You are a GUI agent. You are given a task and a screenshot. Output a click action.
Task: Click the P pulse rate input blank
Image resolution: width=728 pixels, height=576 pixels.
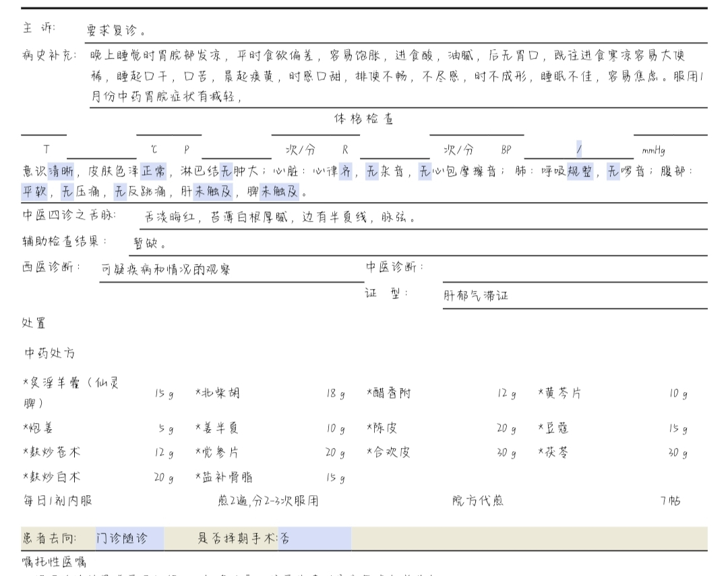click(236, 150)
